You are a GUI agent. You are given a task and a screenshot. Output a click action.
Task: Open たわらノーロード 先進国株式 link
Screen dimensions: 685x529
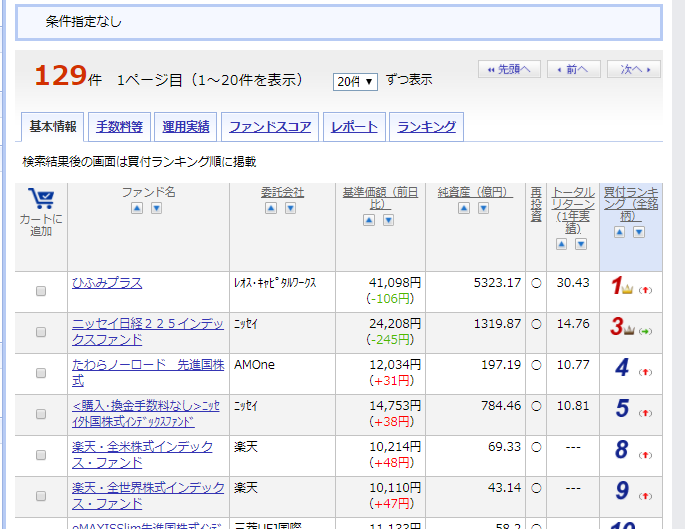pyautogui.click(x=148, y=373)
